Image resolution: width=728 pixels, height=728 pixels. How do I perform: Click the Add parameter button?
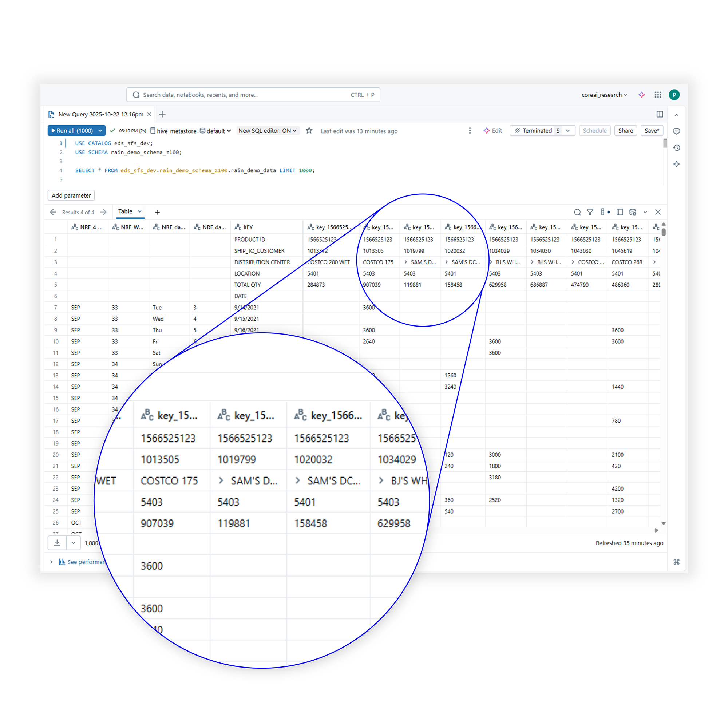click(71, 195)
